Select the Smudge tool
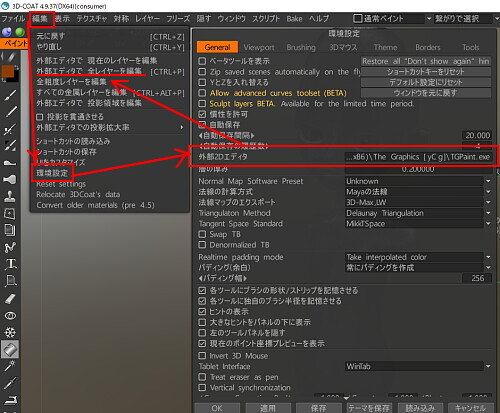 pos(10,163)
